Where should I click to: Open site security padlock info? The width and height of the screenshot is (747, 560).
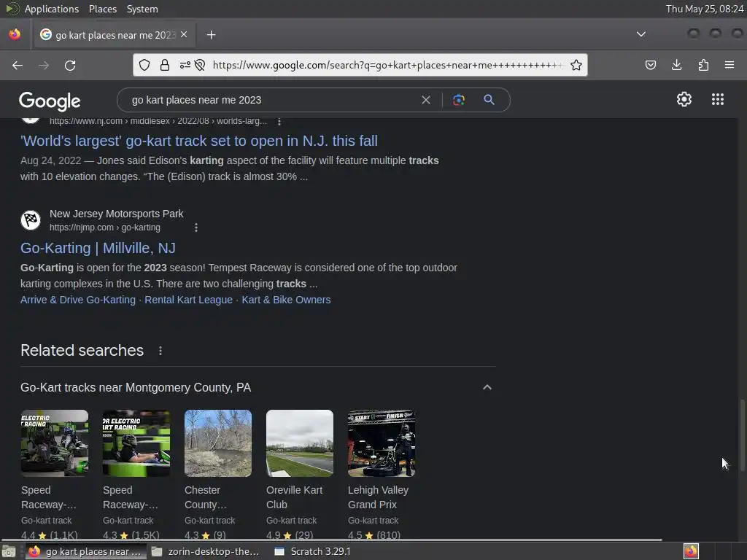pyautogui.click(x=165, y=65)
